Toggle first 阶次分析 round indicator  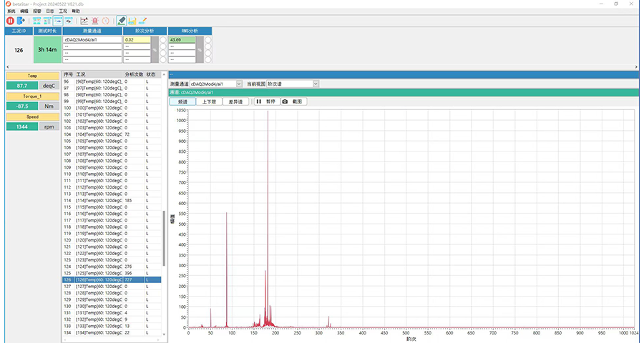coord(163,40)
